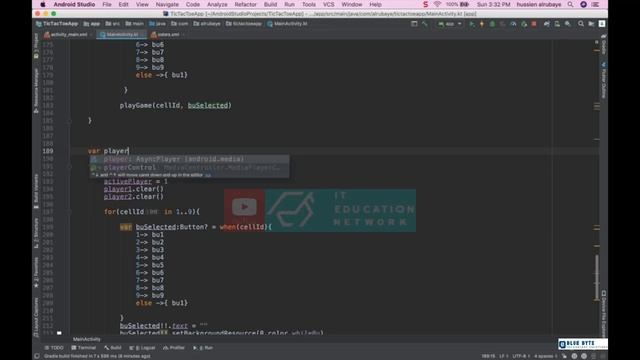640x360 pixels.
Task: Click the layout window icon in toolbar
Action: tap(414, 24)
